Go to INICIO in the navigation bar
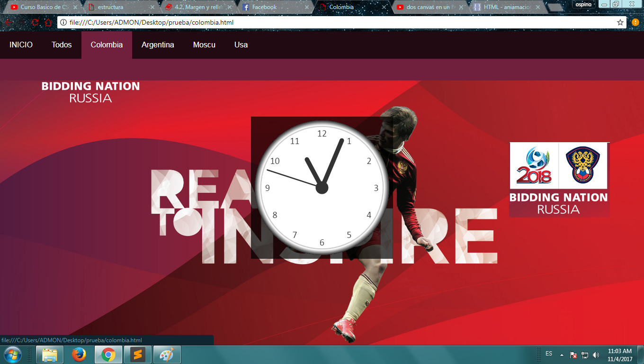The height and width of the screenshot is (364, 644). coord(21,45)
